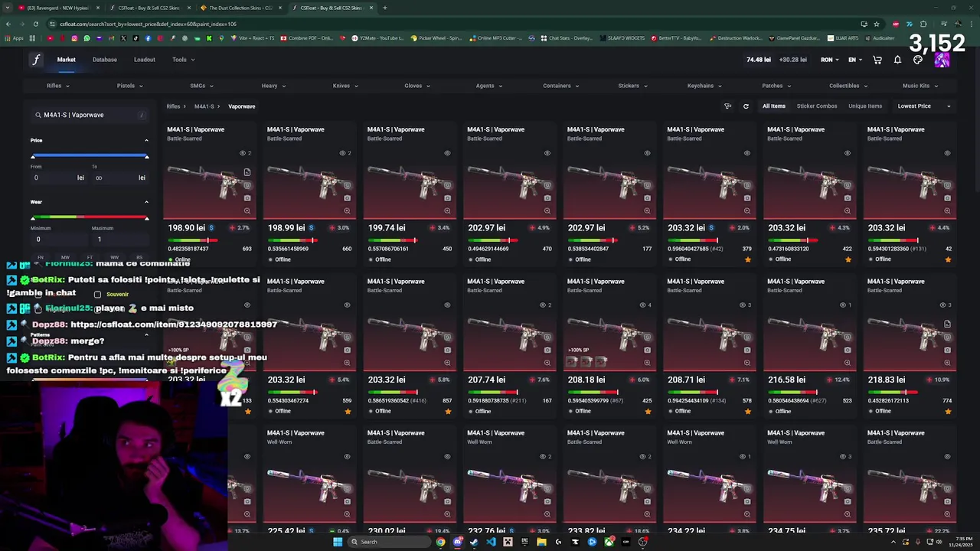This screenshot has height=551, width=980.
Task: Expand the Pistols category dropdown
Action: click(129, 86)
